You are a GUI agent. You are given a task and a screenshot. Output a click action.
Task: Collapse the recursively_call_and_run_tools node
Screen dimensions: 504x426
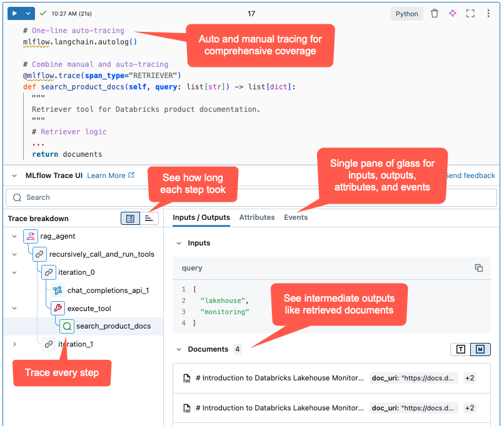[14, 254]
